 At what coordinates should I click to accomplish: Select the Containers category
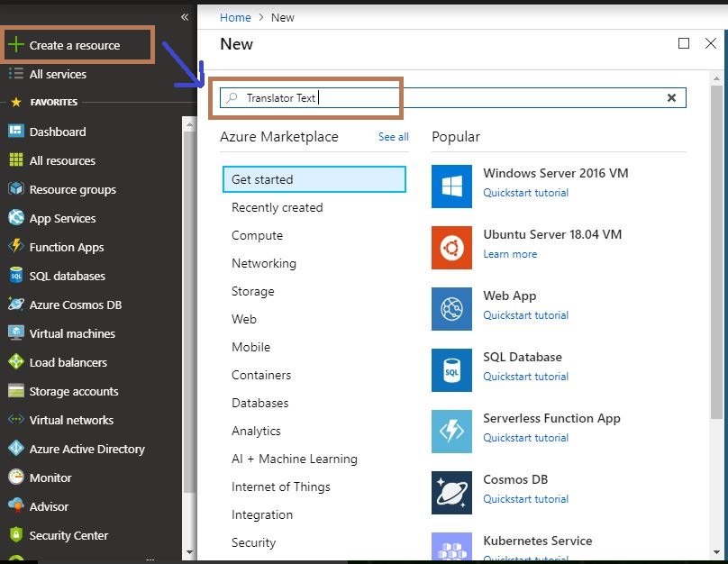(261, 375)
